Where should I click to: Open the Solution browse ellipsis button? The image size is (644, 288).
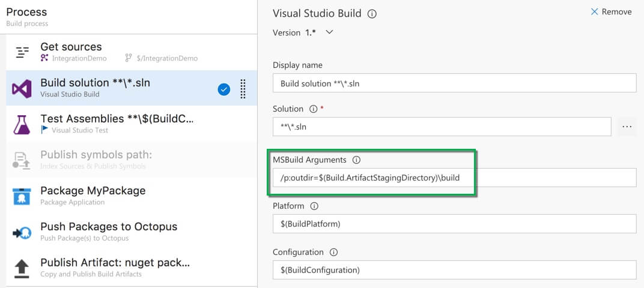coord(627,127)
